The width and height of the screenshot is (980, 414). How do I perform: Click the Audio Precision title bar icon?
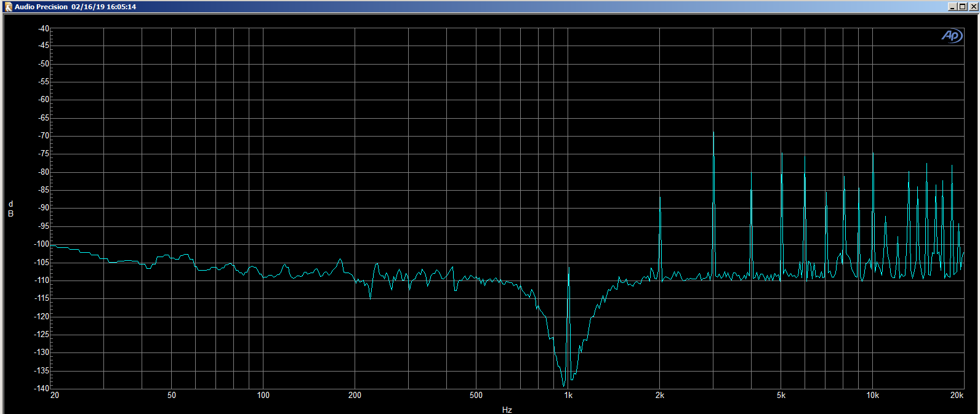tap(9, 7)
